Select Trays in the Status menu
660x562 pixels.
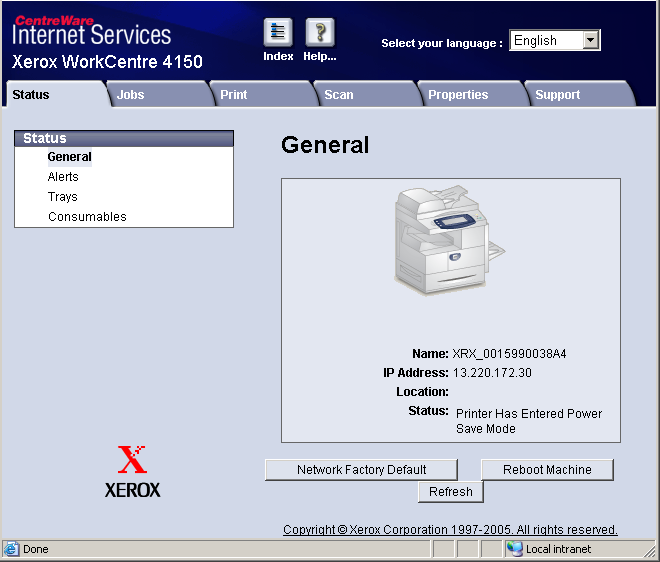[x=63, y=197]
